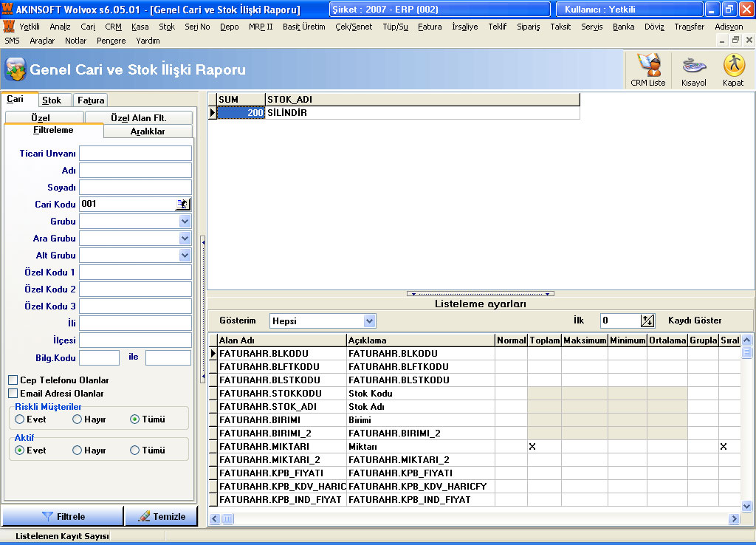Switch to the Aralıklar tab
The width and height of the screenshot is (756, 545).
pyautogui.click(x=148, y=131)
